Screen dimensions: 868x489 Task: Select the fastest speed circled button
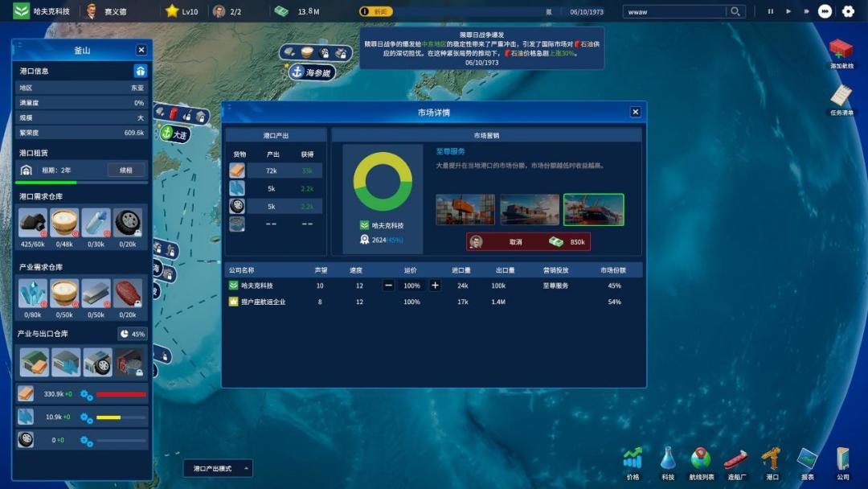[x=825, y=11]
